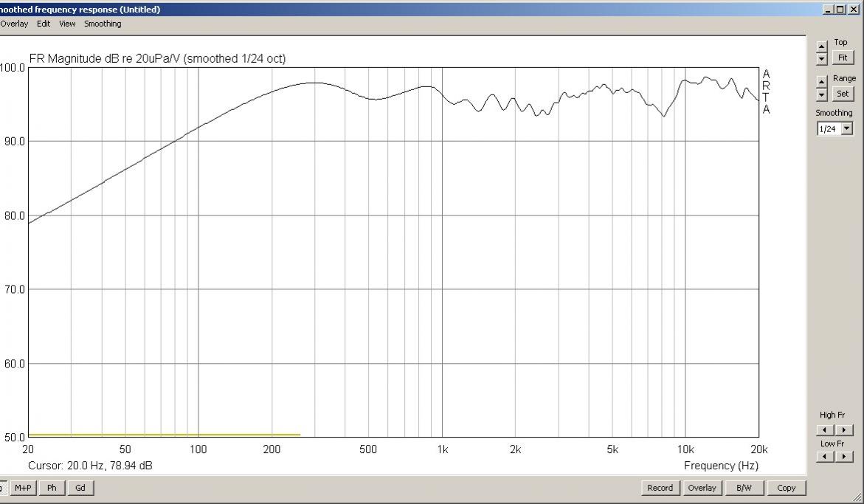Click the bottom Overlay button
The width and height of the screenshot is (864, 504).
tap(702, 488)
